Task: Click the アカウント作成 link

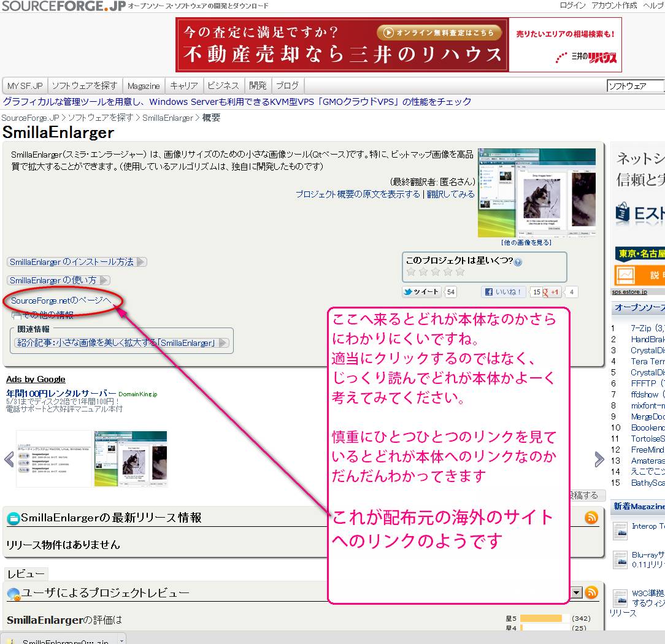Action: tap(614, 6)
